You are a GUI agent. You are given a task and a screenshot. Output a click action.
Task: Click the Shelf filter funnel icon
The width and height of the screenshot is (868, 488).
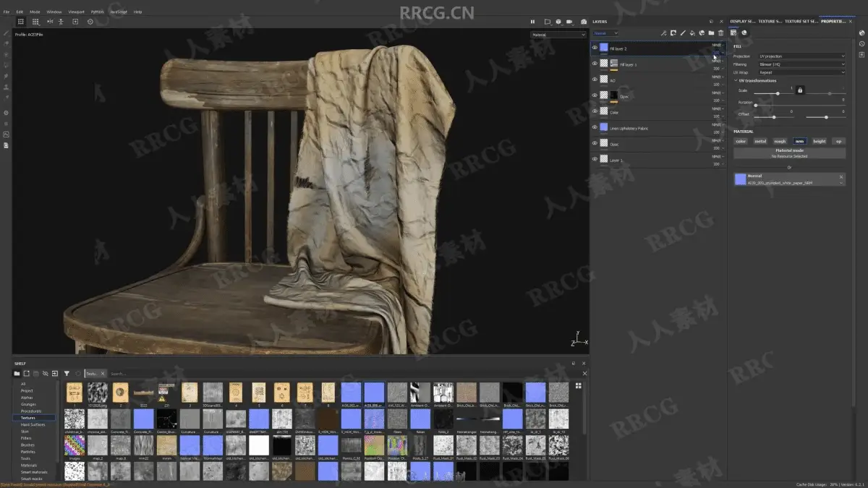pyautogui.click(x=67, y=373)
